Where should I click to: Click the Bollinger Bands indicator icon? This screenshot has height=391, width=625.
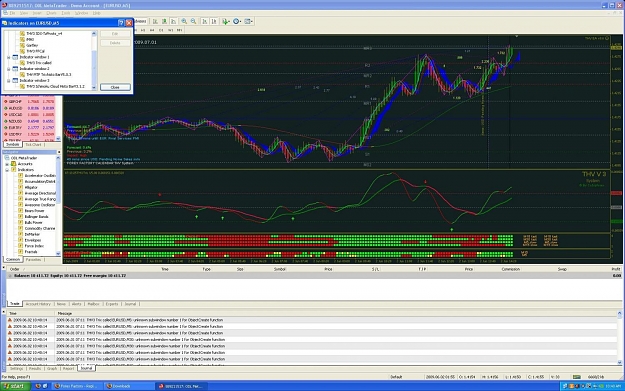[x=20, y=216]
